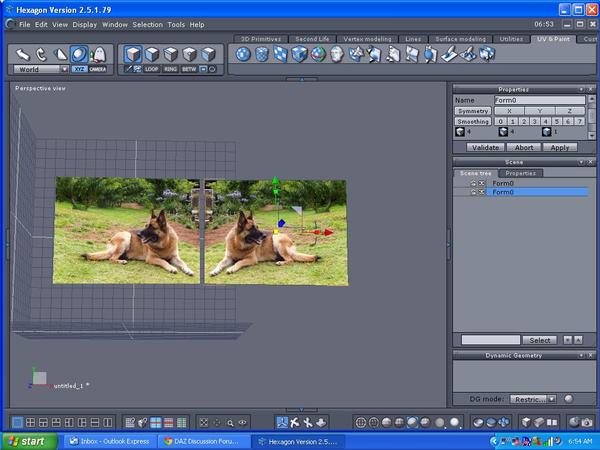Collapse the Properties panel header arrow
Image resolution: width=600 pixels, height=450 pixels.
581,89
